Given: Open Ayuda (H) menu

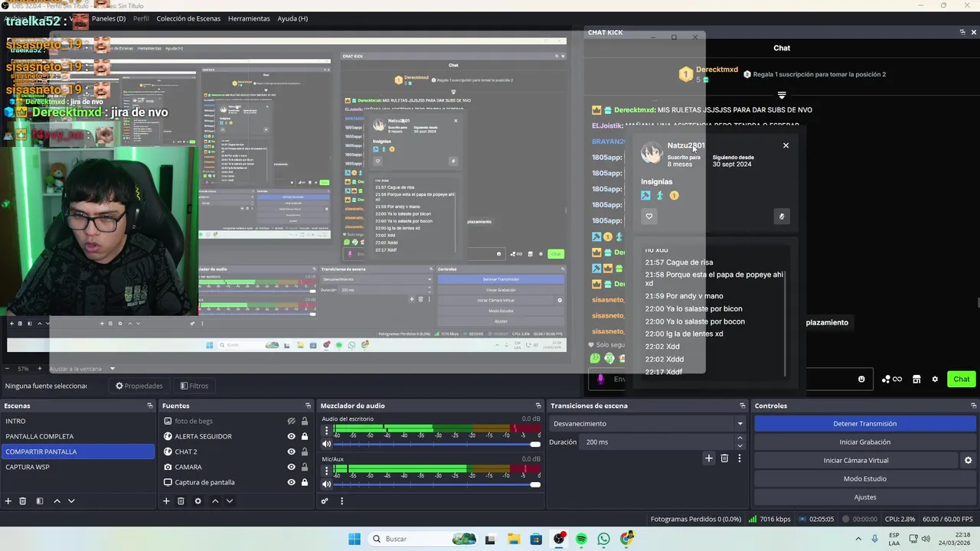Looking at the screenshot, I should [292, 18].
